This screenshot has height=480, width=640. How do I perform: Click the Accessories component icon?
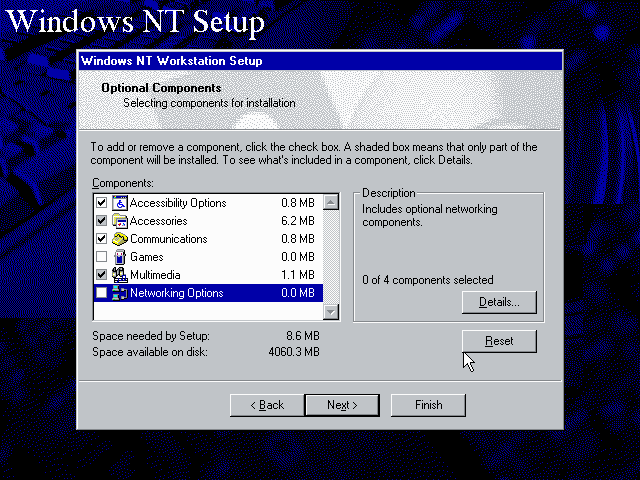(x=119, y=221)
